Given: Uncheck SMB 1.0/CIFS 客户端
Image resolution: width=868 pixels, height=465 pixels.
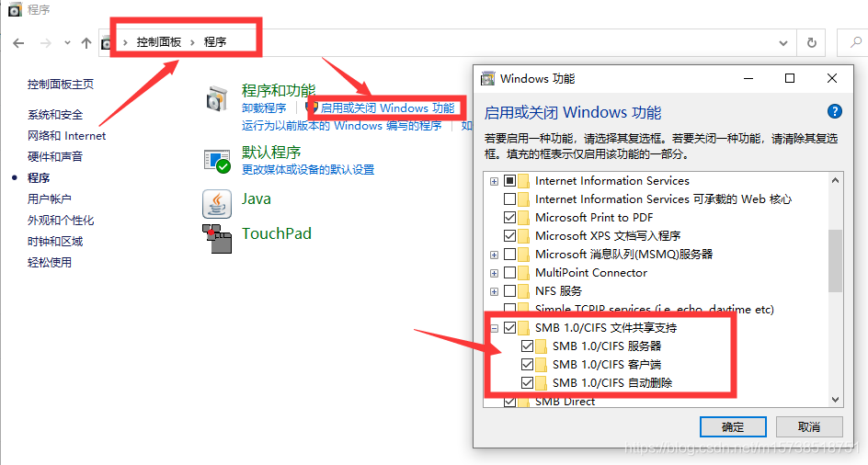Looking at the screenshot, I should pos(527,364).
